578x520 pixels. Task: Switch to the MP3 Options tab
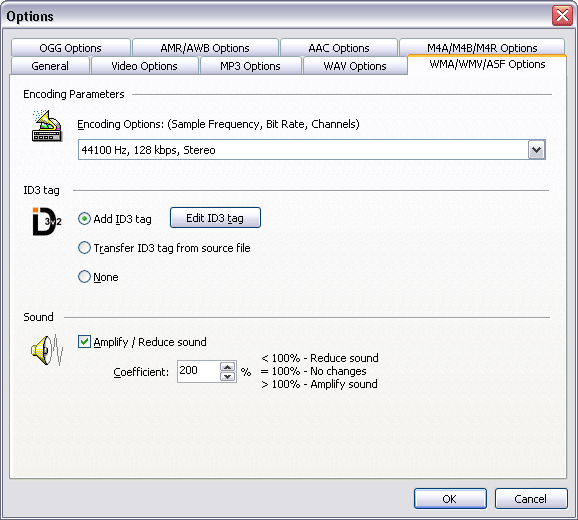pos(250,66)
